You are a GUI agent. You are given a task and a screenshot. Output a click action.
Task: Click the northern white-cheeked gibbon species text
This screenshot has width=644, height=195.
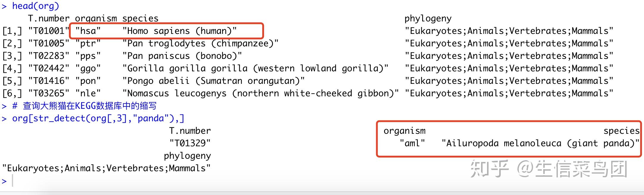tap(260, 93)
